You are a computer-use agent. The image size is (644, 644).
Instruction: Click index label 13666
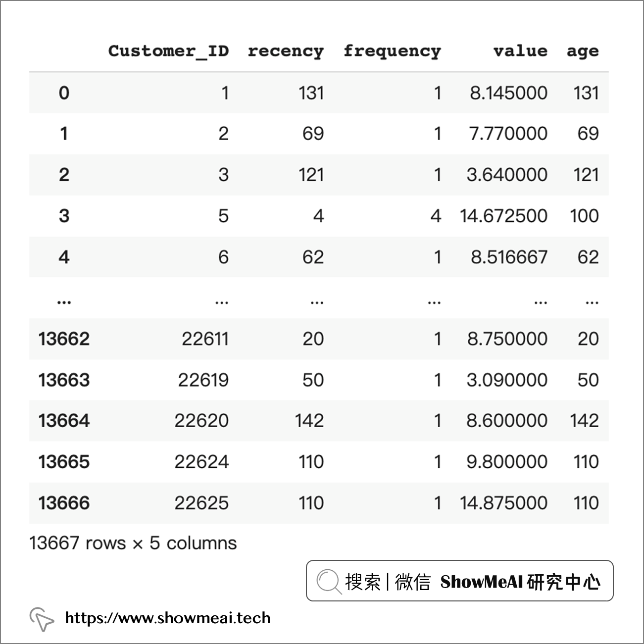64,503
